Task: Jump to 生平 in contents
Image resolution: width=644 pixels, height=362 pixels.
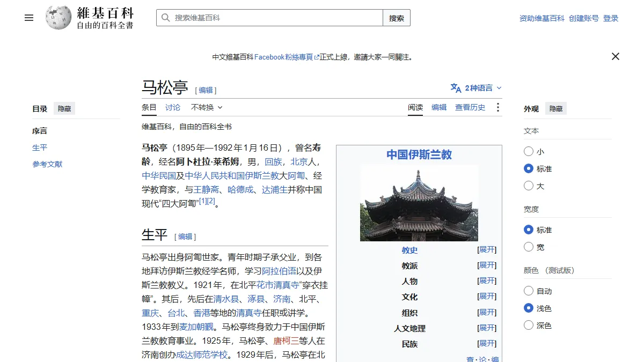Action: (40, 147)
